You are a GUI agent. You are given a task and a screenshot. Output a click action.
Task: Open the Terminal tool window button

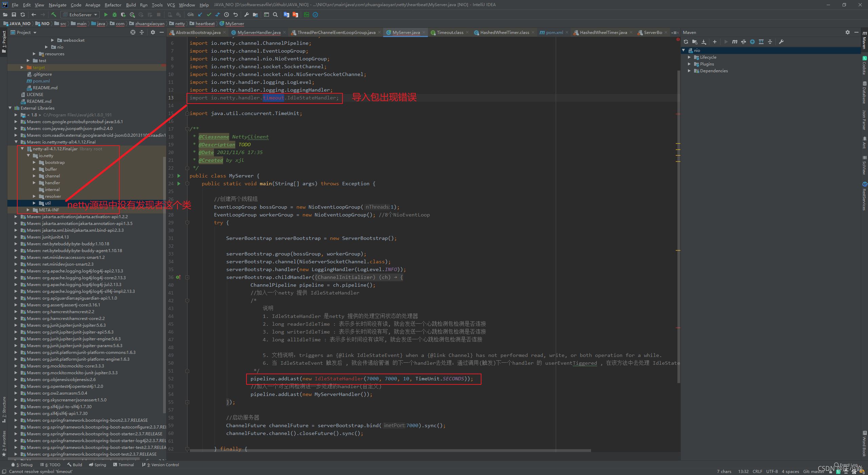tap(123, 465)
